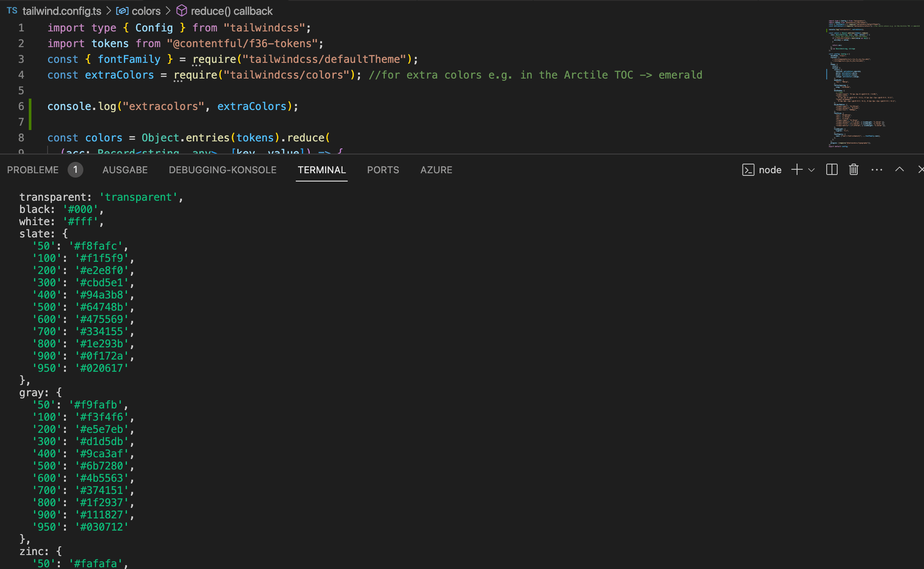The width and height of the screenshot is (924, 569).
Task: Split the terminal panel
Action: pos(832,170)
